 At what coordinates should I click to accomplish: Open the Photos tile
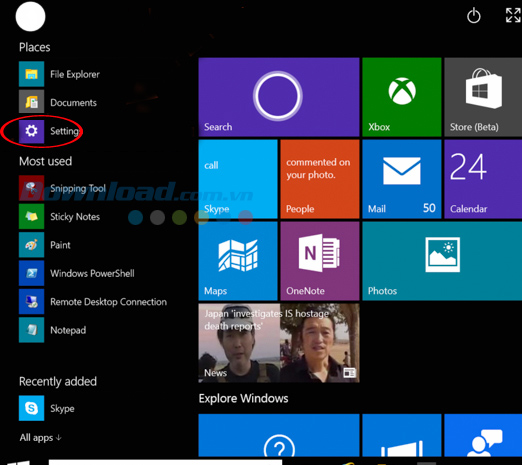(442, 261)
